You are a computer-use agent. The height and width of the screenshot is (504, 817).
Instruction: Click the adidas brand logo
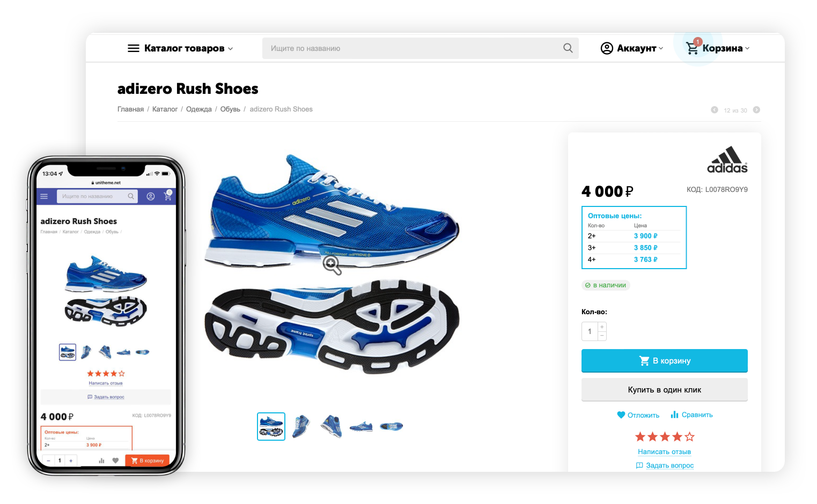pyautogui.click(x=727, y=160)
